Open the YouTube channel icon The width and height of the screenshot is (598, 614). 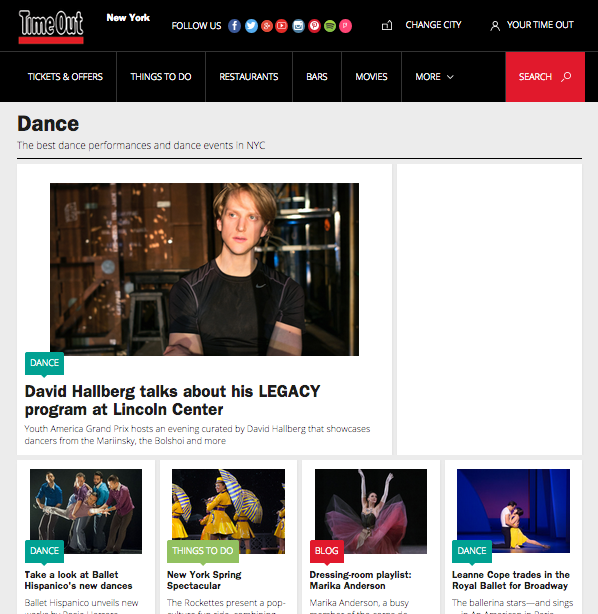[x=282, y=26]
